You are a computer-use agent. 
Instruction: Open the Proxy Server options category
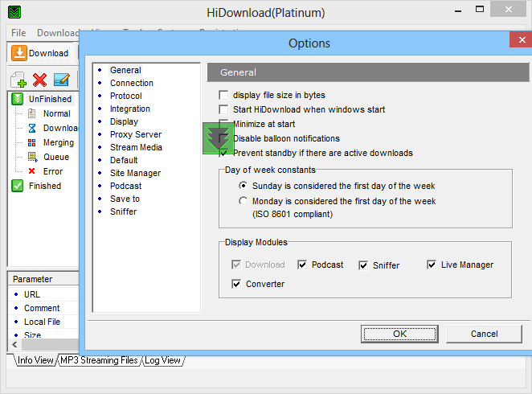click(x=136, y=134)
